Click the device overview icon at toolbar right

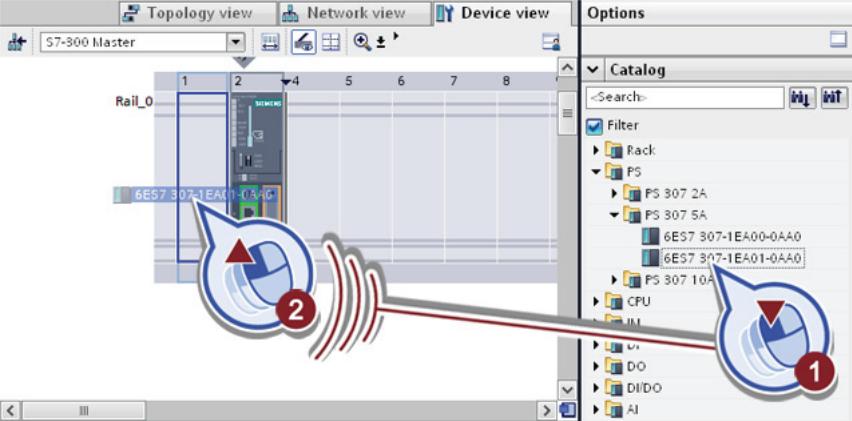(x=551, y=42)
